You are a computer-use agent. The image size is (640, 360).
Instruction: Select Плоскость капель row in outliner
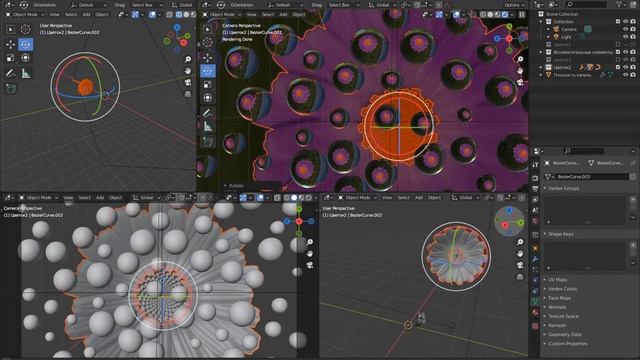click(571, 75)
